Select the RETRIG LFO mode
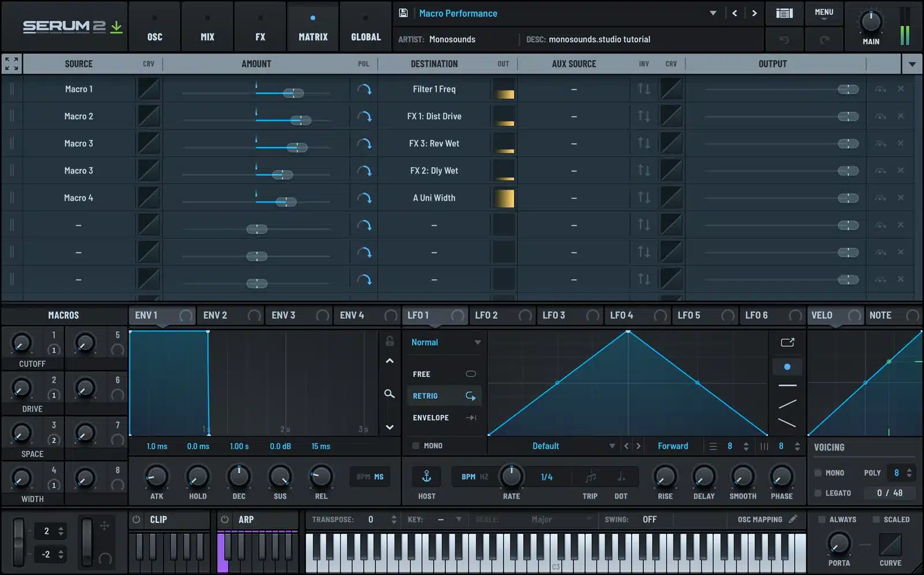 pos(444,396)
